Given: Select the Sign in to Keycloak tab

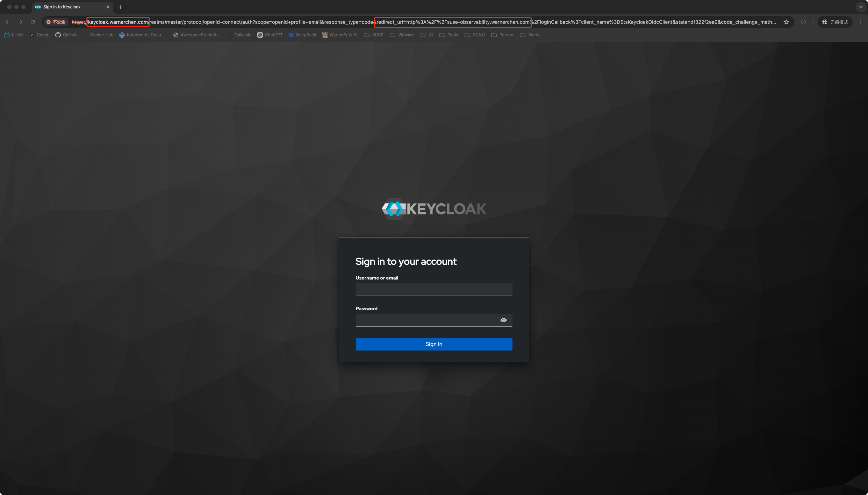Looking at the screenshot, I should tap(72, 7).
